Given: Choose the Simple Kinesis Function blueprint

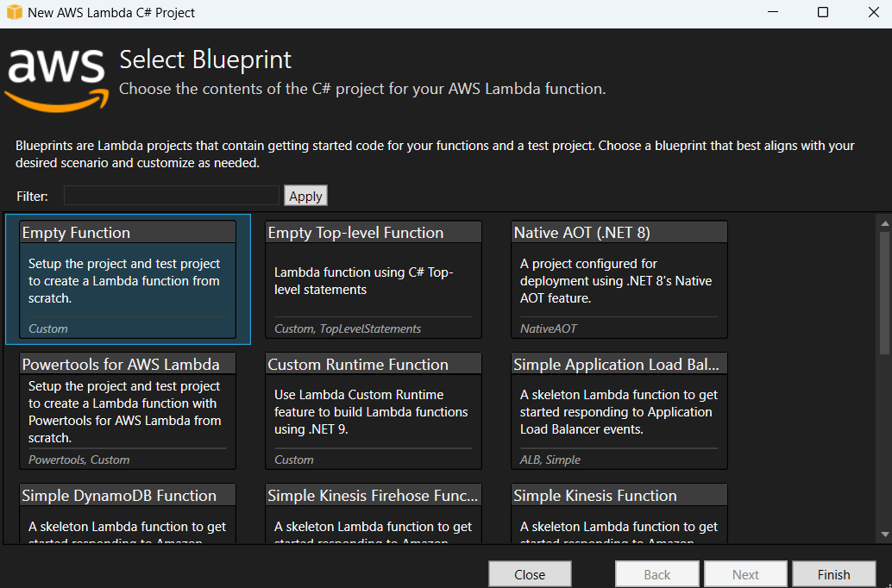Looking at the screenshot, I should pyautogui.click(x=619, y=514).
